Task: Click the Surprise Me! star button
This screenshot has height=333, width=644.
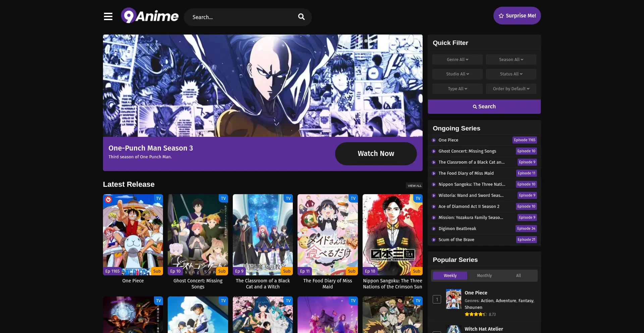Action: [x=517, y=15]
